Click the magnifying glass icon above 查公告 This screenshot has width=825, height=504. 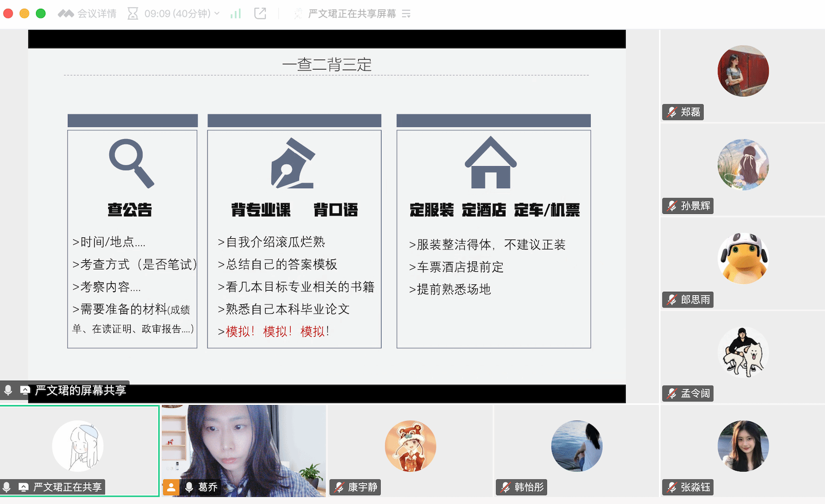click(x=131, y=163)
